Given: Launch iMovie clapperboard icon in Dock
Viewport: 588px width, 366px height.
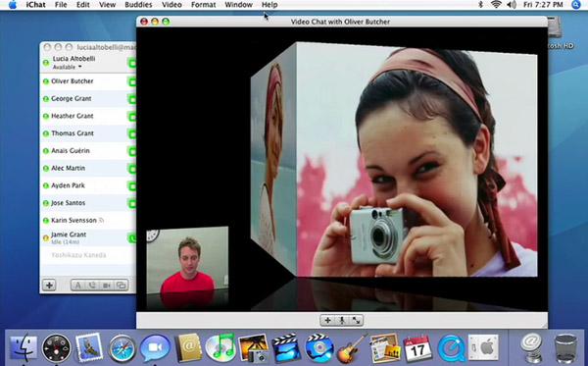Looking at the screenshot, I should 286,348.
